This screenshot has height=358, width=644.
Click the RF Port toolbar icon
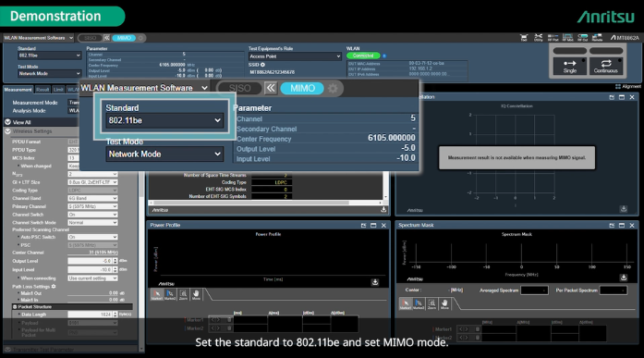coord(553,38)
